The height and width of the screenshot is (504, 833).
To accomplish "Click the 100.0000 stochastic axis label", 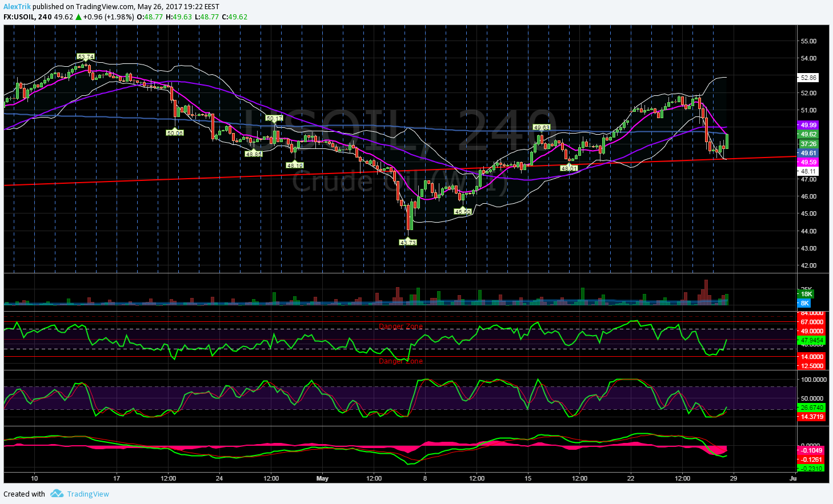I will pos(813,379).
